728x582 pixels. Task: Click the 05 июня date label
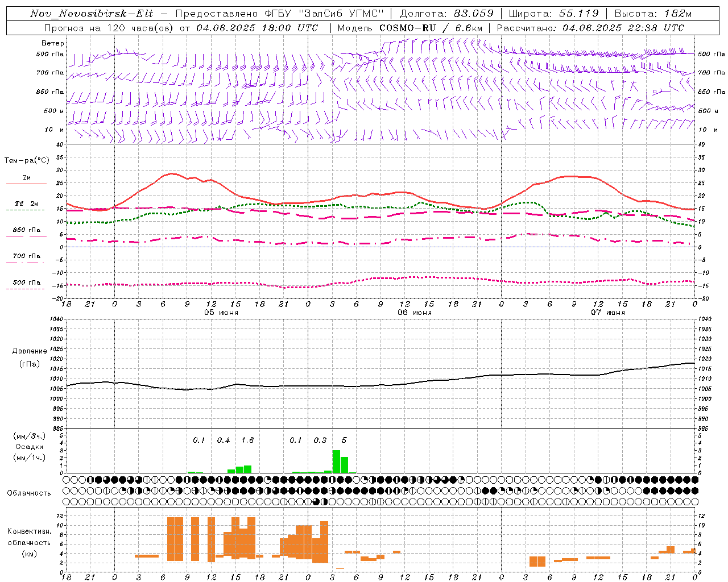[221, 313]
